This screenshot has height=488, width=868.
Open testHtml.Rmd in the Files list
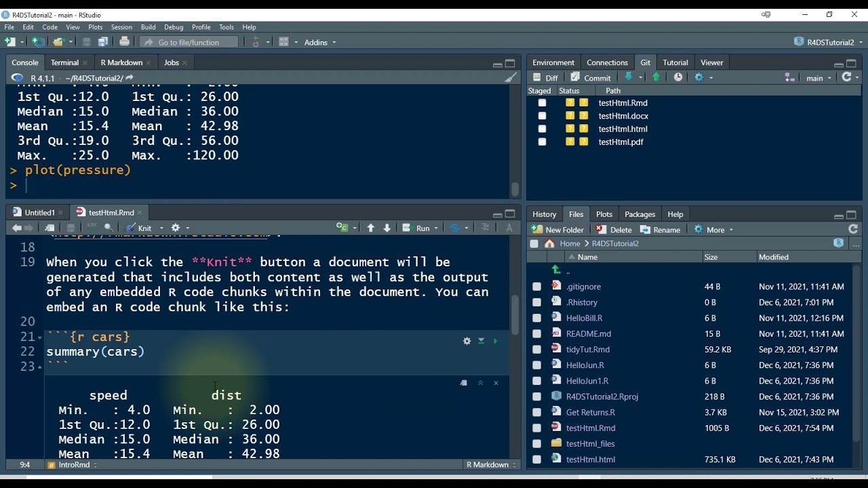(591, 428)
